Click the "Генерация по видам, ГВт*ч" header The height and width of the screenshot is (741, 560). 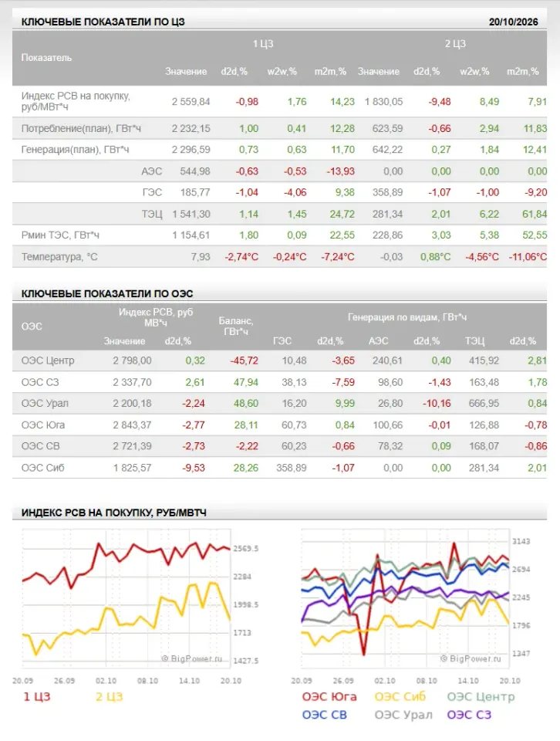(x=407, y=317)
